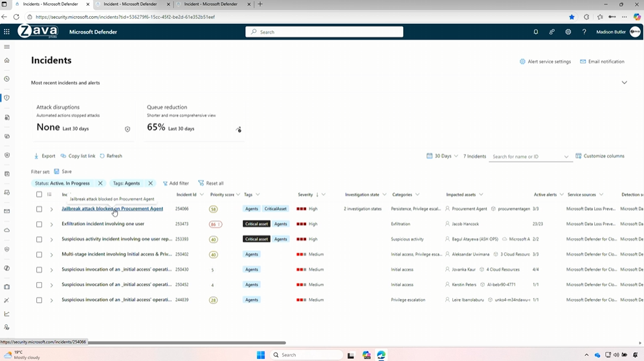Screen dimensions: 644x361
Task: Open the 30 Days range dropdown
Action: (x=442, y=156)
